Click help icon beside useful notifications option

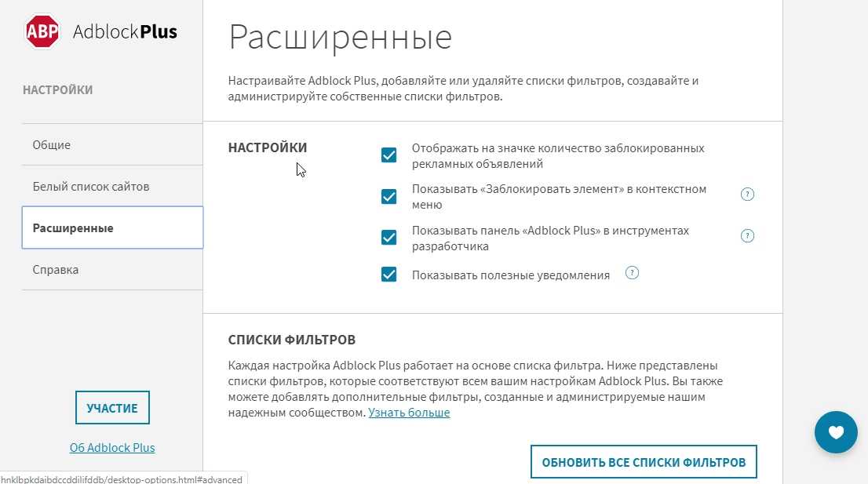click(632, 273)
